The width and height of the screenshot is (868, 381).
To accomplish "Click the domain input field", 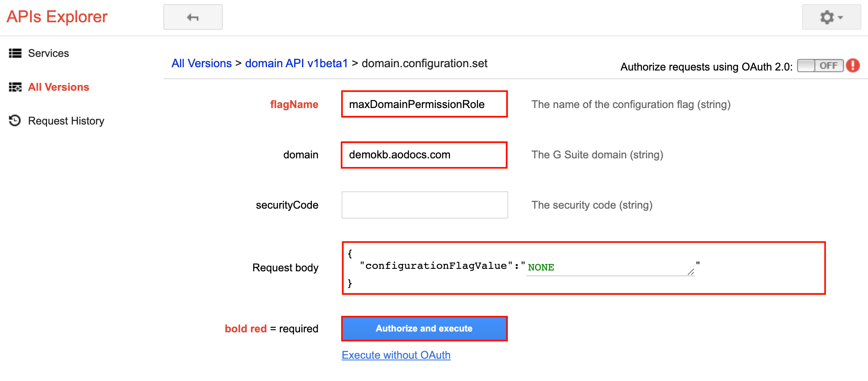I will pyautogui.click(x=424, y=155).
